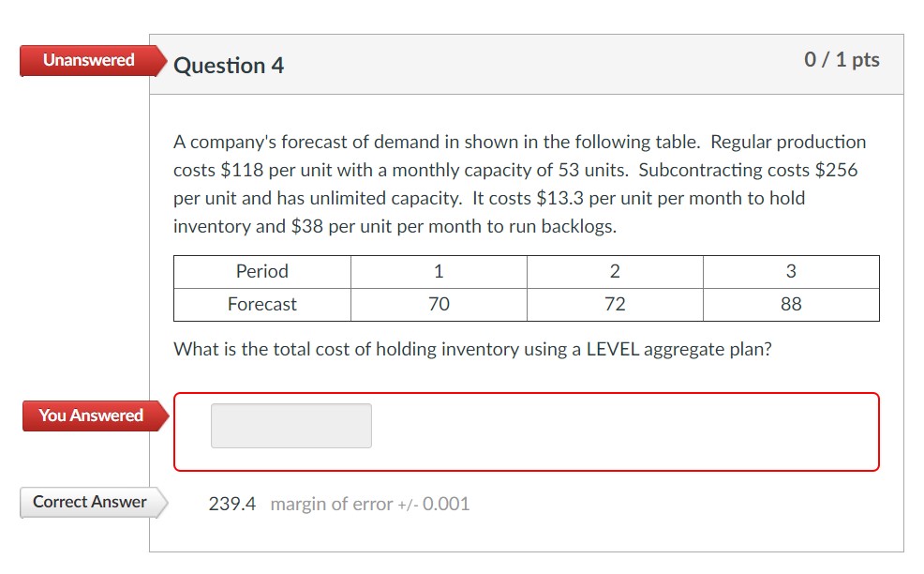Select the Forecast row label

click(261, 303)
